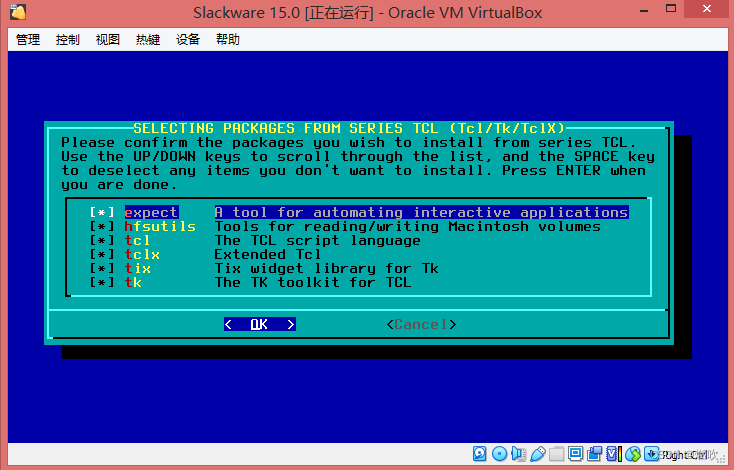This screenshot has width=734, height=470.
Task: Open the 控制 menu
Action: tap(68, 39)
